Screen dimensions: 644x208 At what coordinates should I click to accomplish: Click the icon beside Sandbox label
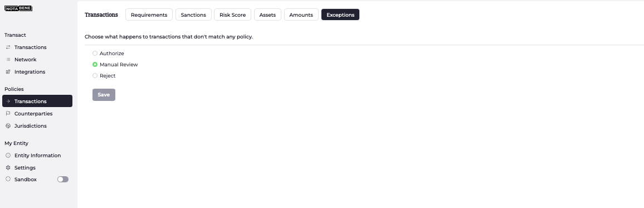(8, 179)
